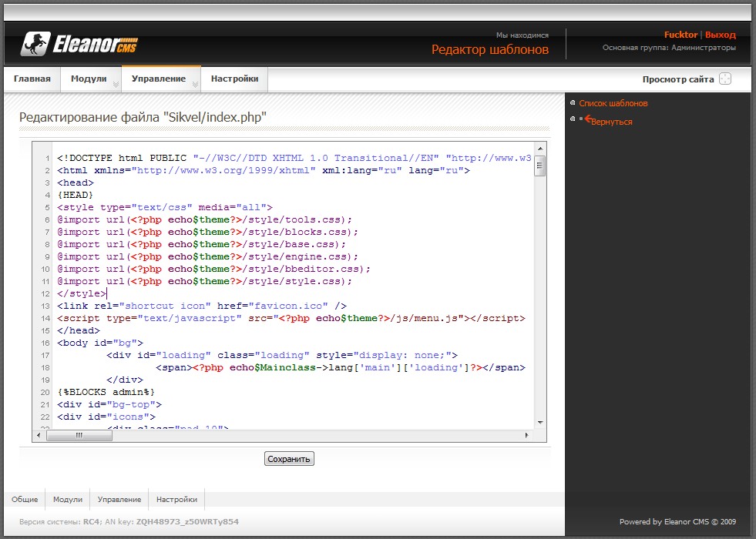
Task: Click the code editor scroll up arrow
Action: (540, 149)
